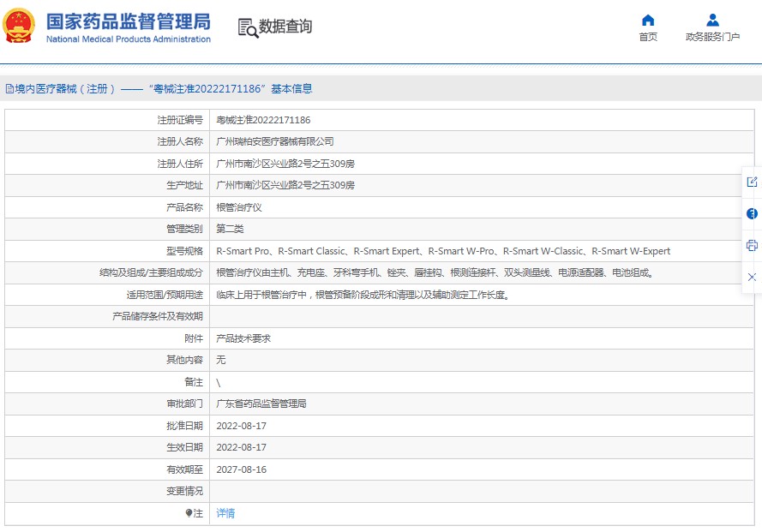Click the 首页 label

[648, 37]
